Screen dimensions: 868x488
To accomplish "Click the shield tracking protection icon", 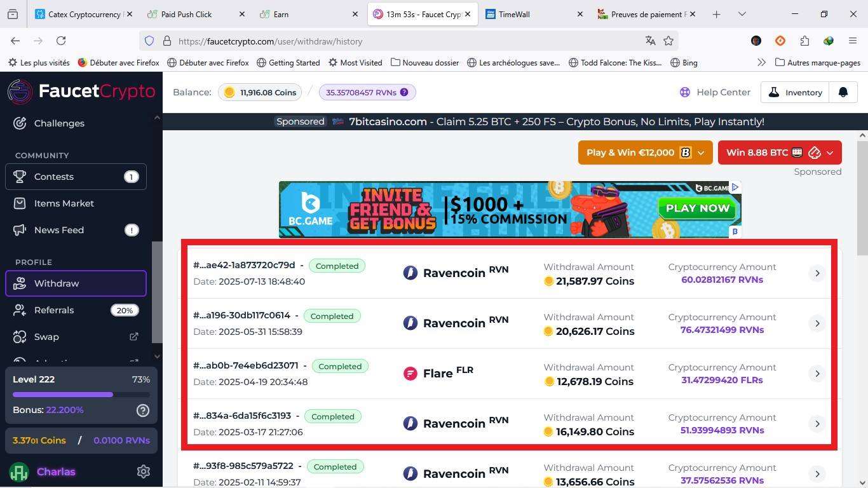I will click(149, 41).
